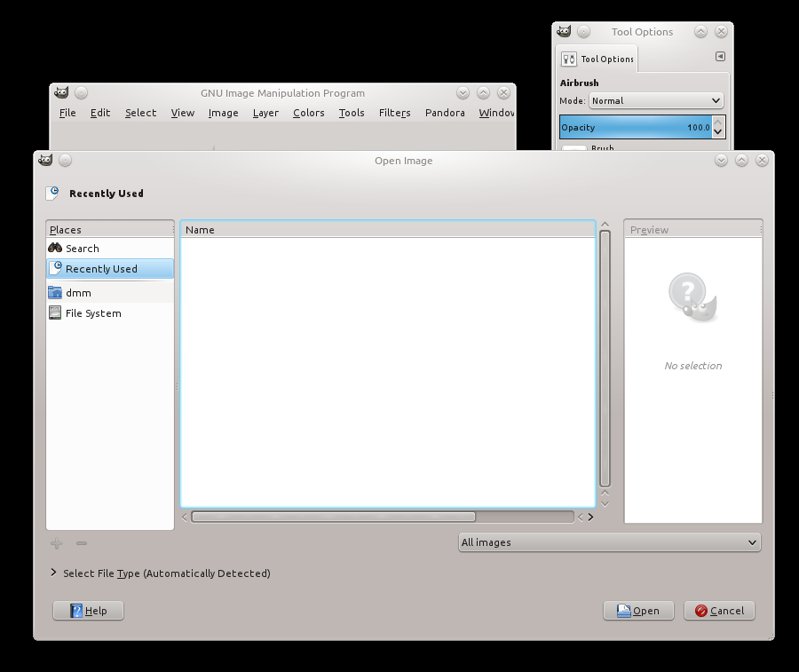
Task: Open the View menu in GIMP window
Action: [x=182, y=113]
